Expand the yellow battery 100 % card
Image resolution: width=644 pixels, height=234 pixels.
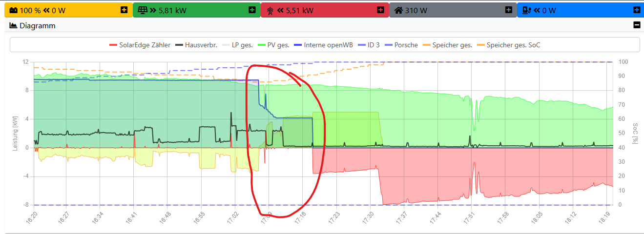point(124,10)
